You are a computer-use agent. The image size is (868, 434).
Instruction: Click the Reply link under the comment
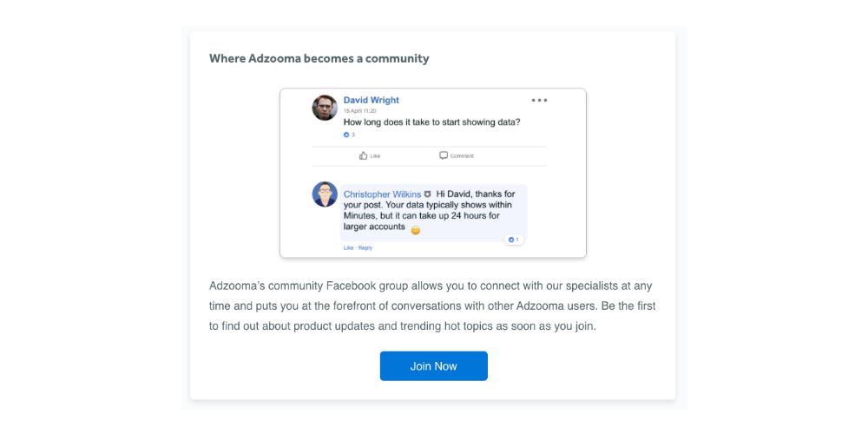pos(365,248)
